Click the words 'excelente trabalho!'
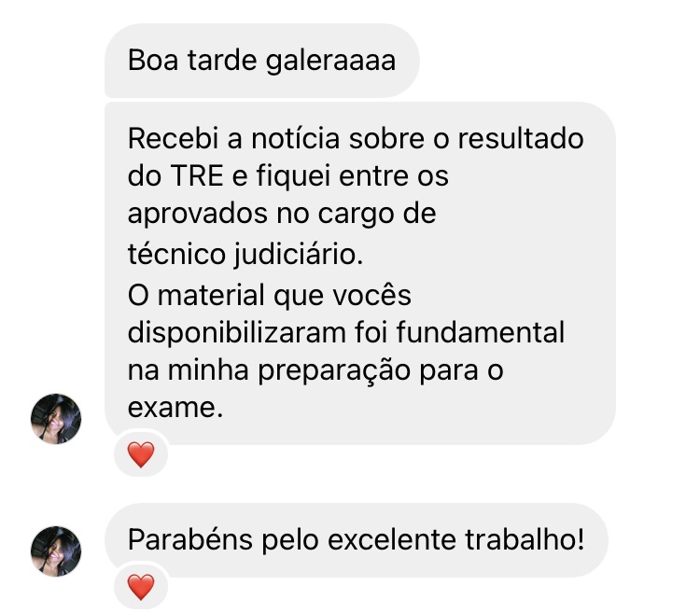The height and width of the screenshot is (613, 700). [x=455, y=539]
